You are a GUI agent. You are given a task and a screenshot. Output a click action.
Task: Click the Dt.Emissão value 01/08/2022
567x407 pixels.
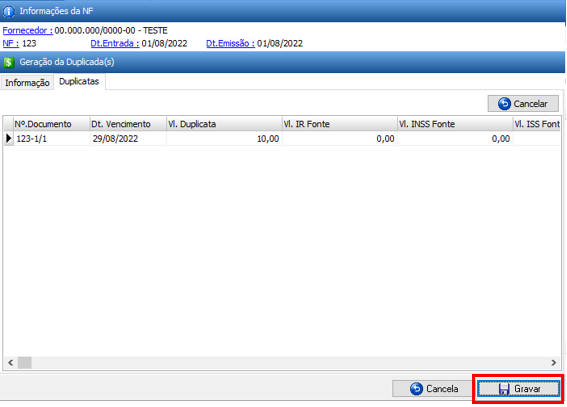tap(280, 43)
